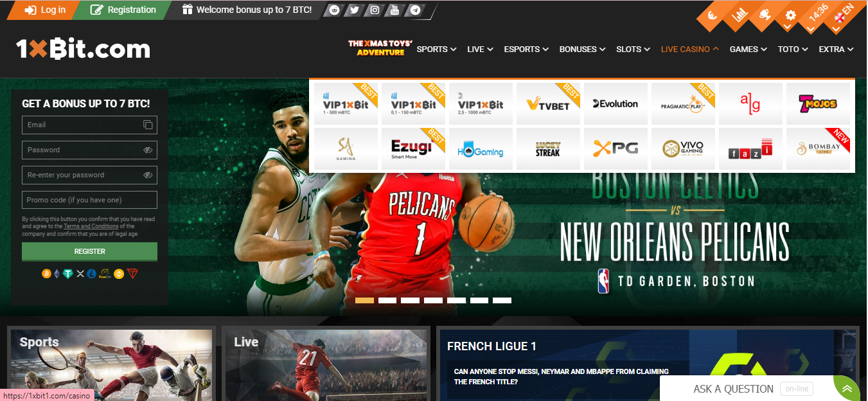Select the second carousel slide indicator
The image size is (868, 401).
[387, 300]
